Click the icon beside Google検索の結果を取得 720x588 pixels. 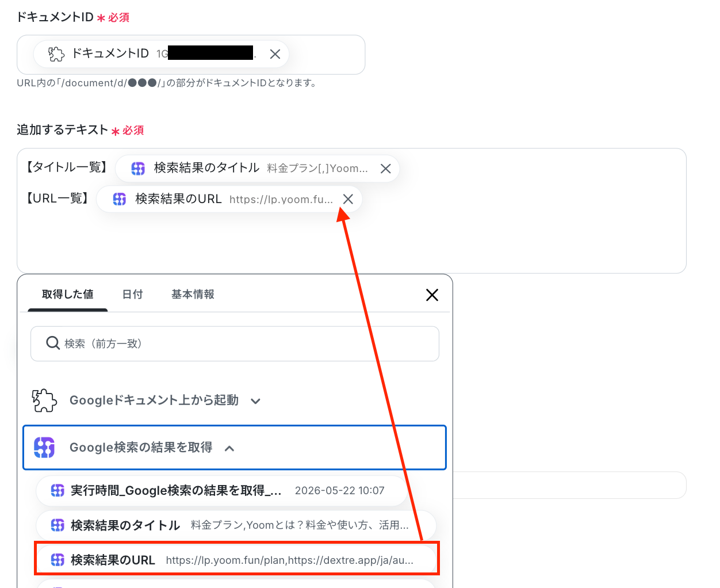44,447
